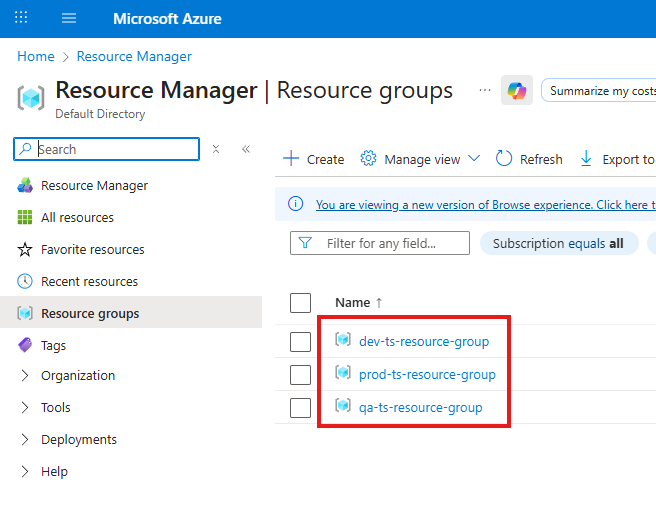Viewport: 656px width, 523px height.
Task: Open the Azure apps grid launcher
Action: point(21,18)
